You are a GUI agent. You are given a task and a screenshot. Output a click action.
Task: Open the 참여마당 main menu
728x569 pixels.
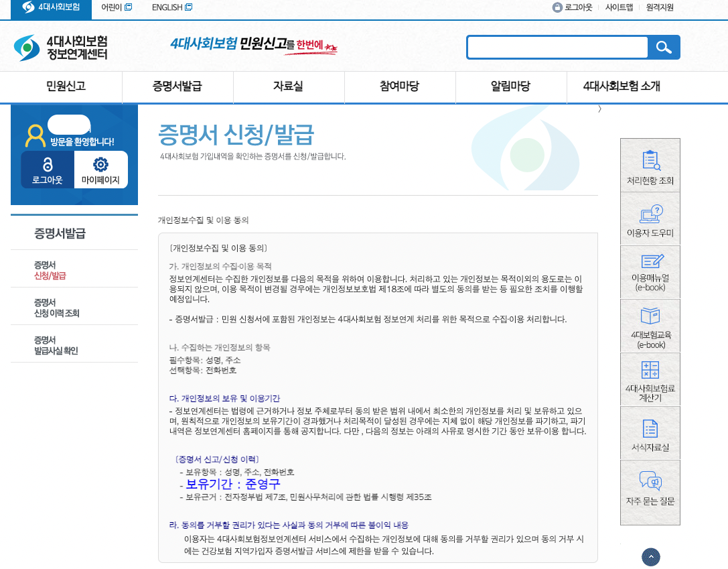400,86
